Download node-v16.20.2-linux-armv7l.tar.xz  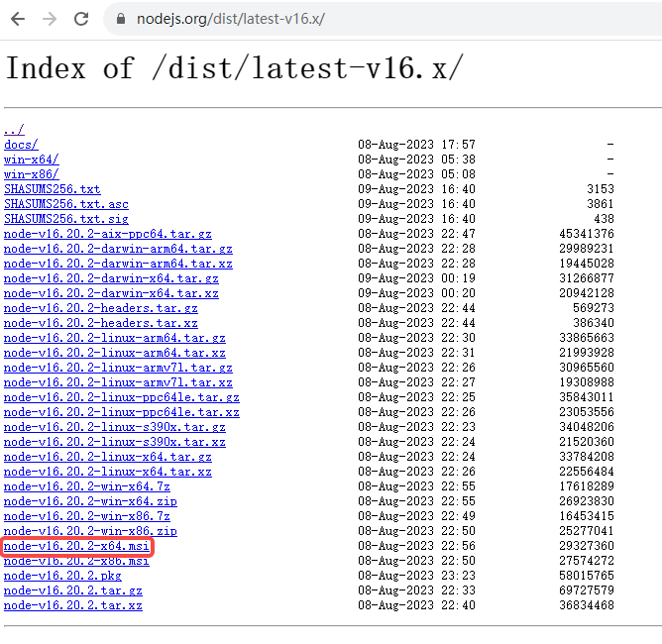[118, 382]
